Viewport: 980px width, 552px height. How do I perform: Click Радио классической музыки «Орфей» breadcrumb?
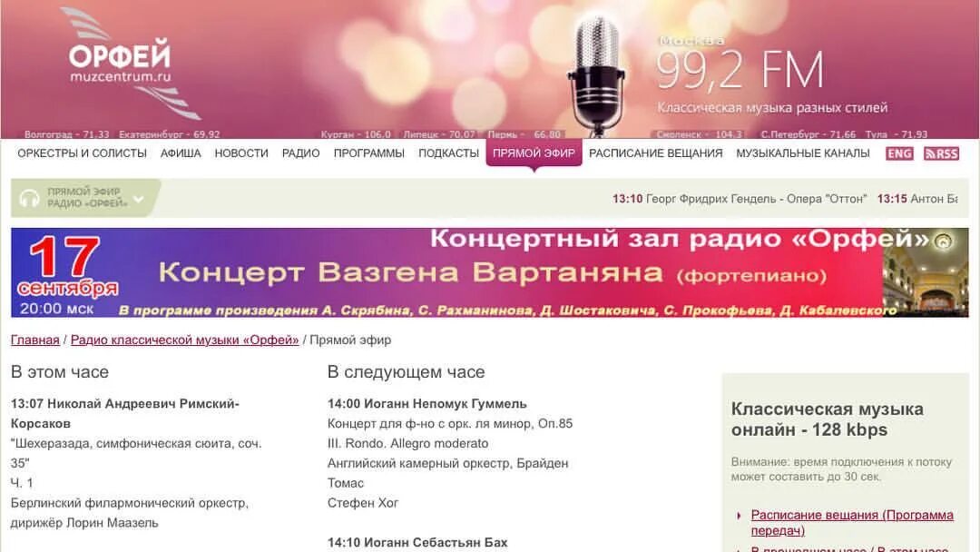[x=185, y=340]
